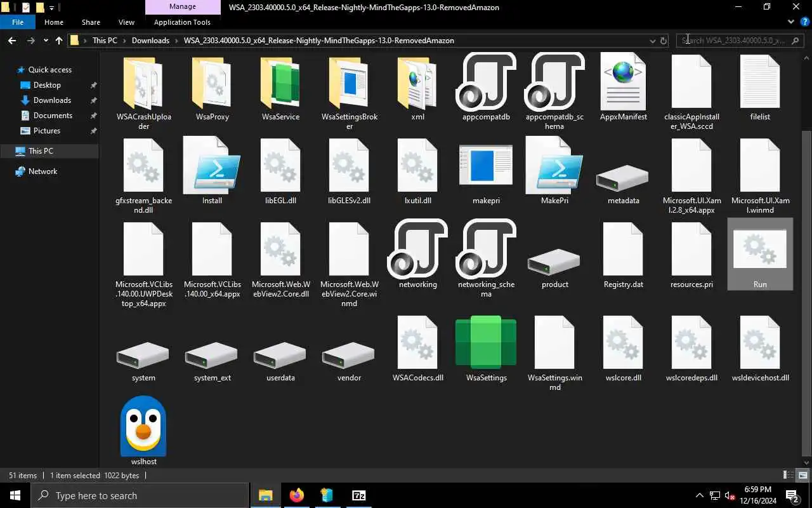Click the Downloads breadcrumb segment
This screenshot has width=812, height=508.
(150, 41)
